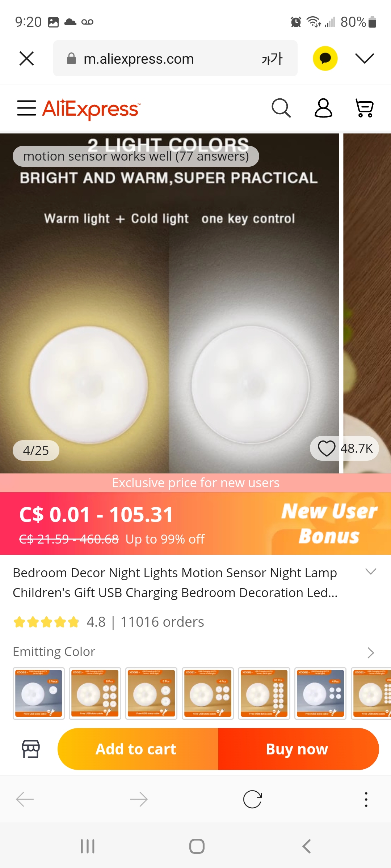Tap the m.aliexpress.com address field

(x=175, y=58)
